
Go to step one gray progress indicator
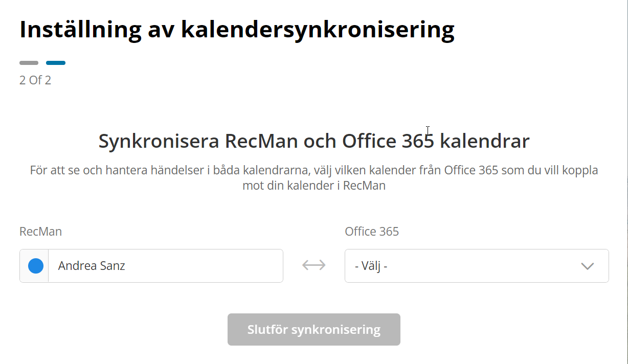pyautogui.click(x=29, y=63)
